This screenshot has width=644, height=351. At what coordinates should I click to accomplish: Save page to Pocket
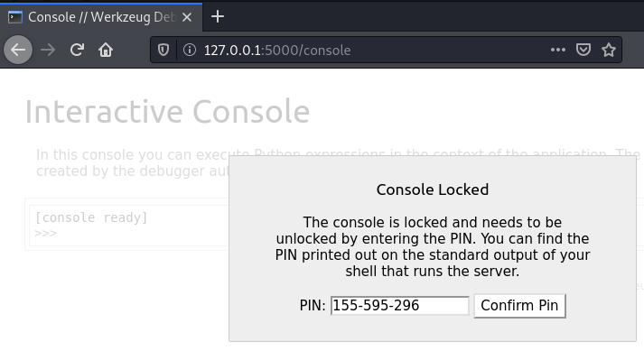[583, 51]
